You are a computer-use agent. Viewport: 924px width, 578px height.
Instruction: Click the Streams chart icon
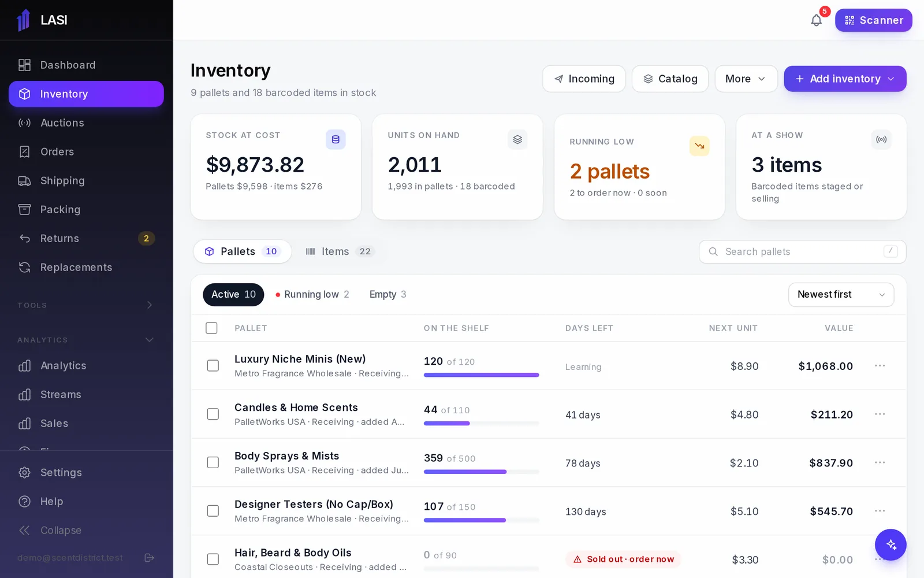tap(24, 395)
